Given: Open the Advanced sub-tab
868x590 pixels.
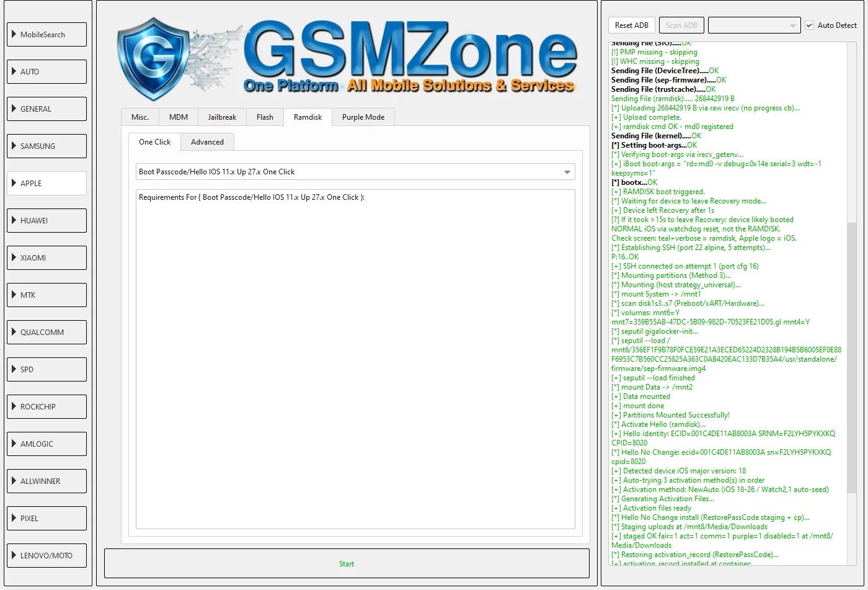Looking at the screenshot, I should click(207, 142).
